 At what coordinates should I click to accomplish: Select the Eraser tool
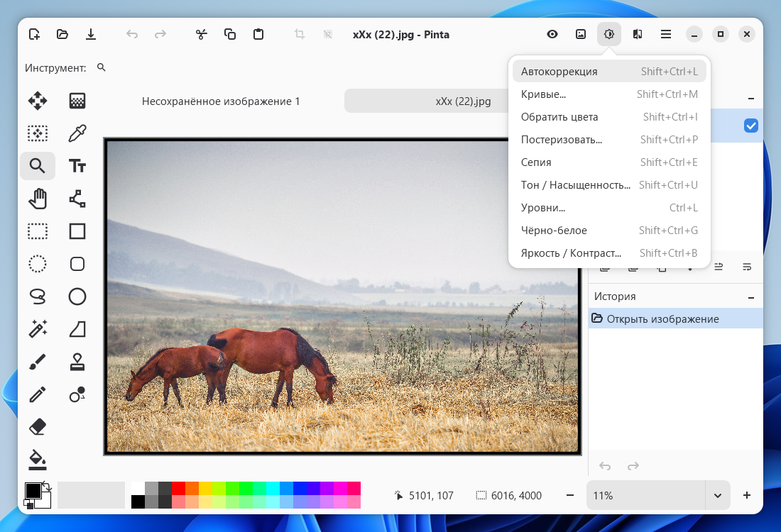point(38,426)
